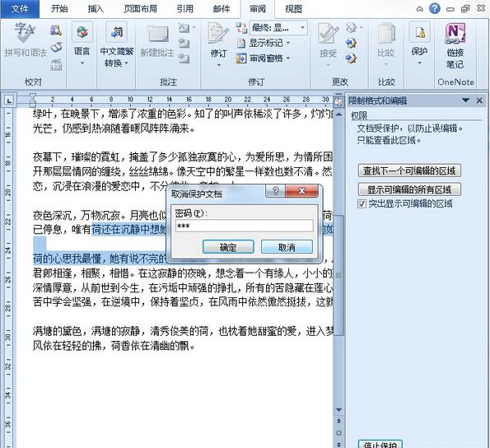Toggle the 修订 track changes icon
This screenshot has width=490, height=448.
point(218,33)
